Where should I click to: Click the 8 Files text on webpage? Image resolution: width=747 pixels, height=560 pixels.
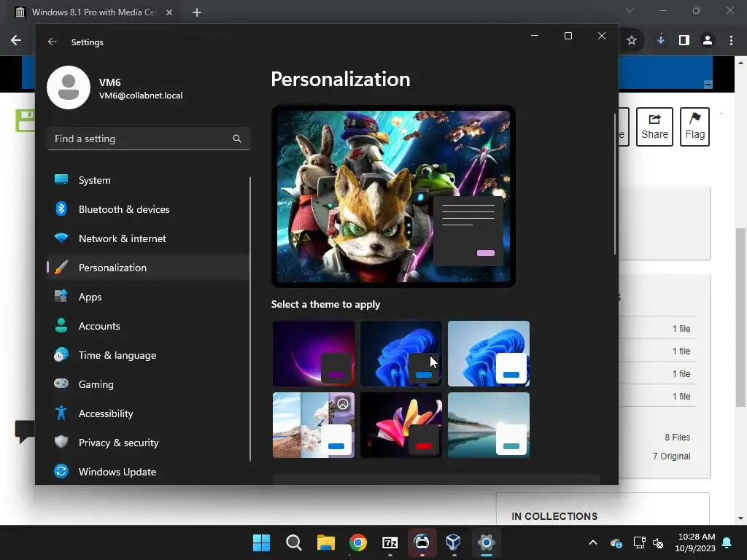tap(678, 437)
